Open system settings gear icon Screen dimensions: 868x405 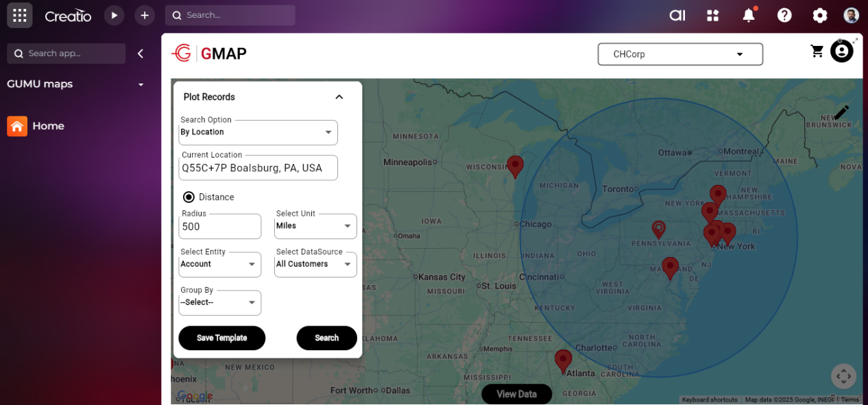(819, 15)
